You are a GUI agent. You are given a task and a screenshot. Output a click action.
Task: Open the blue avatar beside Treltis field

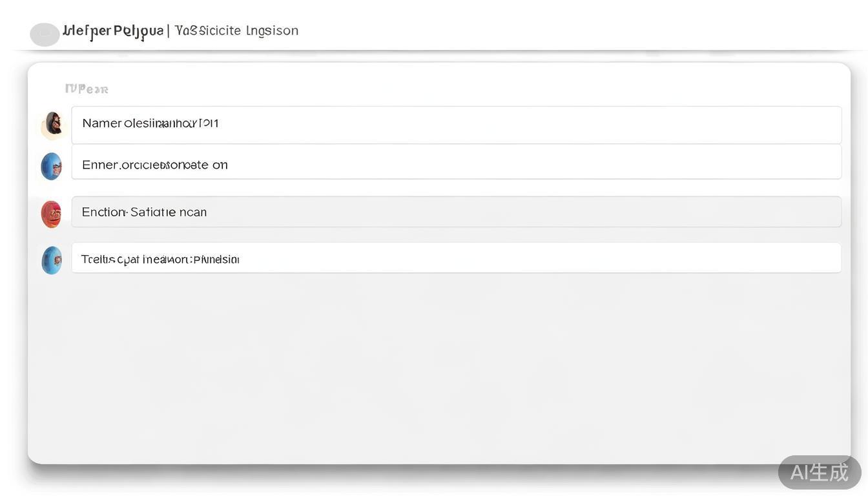(x=52, y=260)
